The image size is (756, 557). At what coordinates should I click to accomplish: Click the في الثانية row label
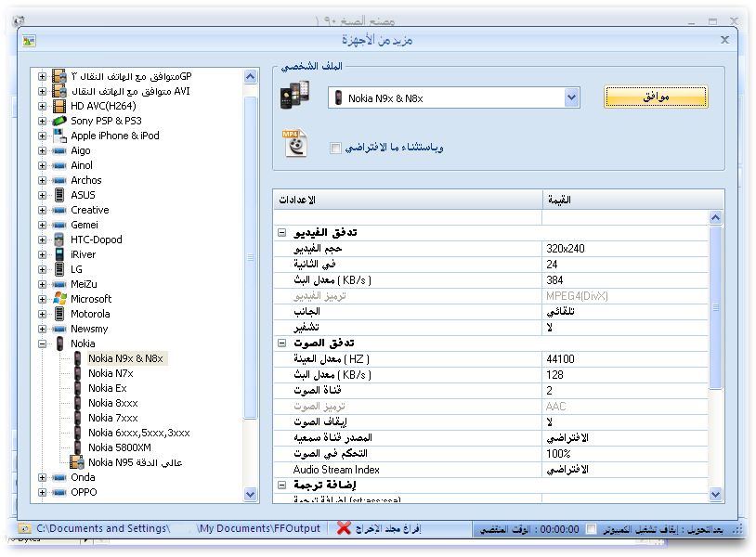pos(315,264)
